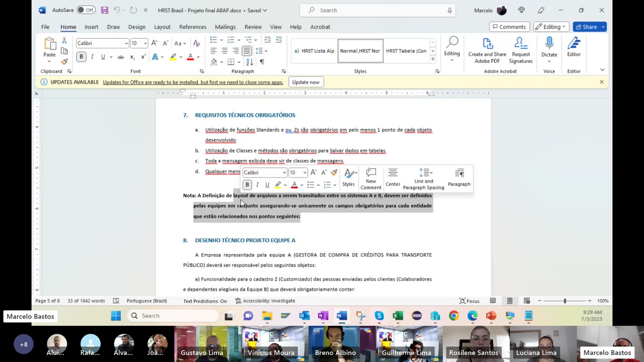This screenshot has width=644, height=362.
Task: Start Dictate from the Voice group
Action: click(x=549, y=47)
